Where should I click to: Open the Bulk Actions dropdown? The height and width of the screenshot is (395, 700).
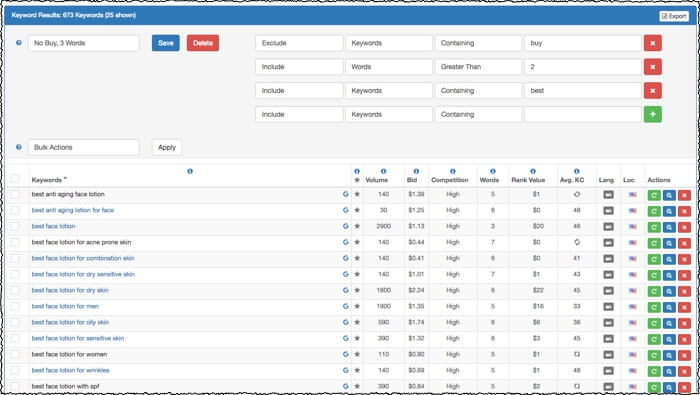pos(83,147)
